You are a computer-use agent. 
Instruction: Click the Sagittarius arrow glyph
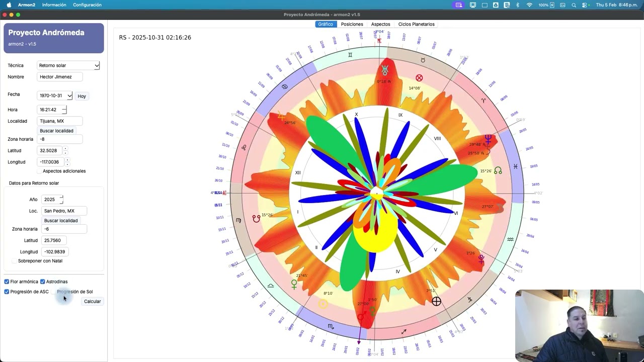pos(404,332)
